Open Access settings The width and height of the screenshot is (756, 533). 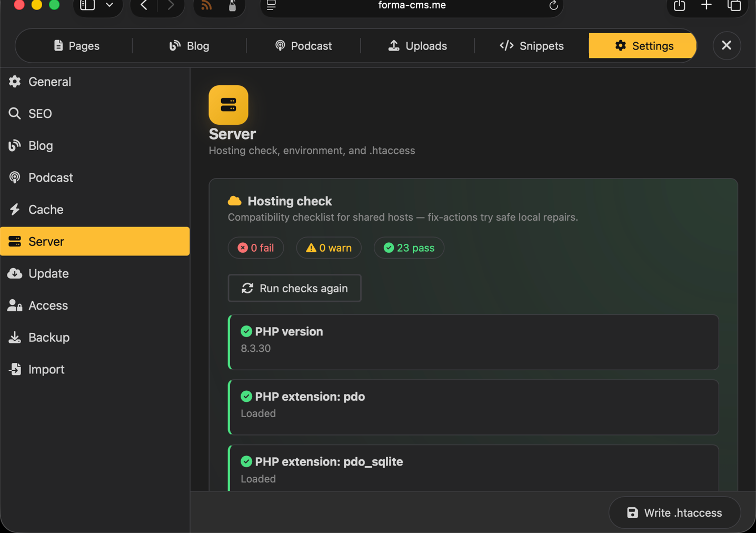tap(95, 305)
